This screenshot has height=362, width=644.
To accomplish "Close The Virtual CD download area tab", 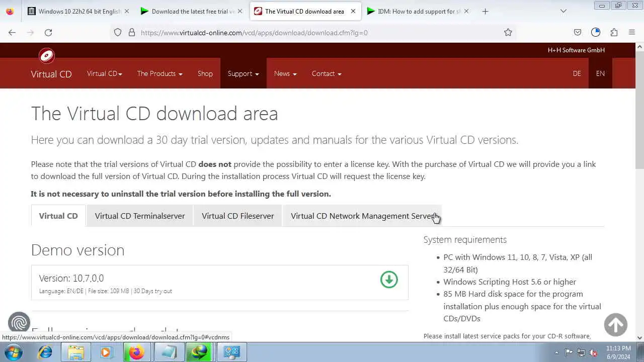I will coord(353,11).
